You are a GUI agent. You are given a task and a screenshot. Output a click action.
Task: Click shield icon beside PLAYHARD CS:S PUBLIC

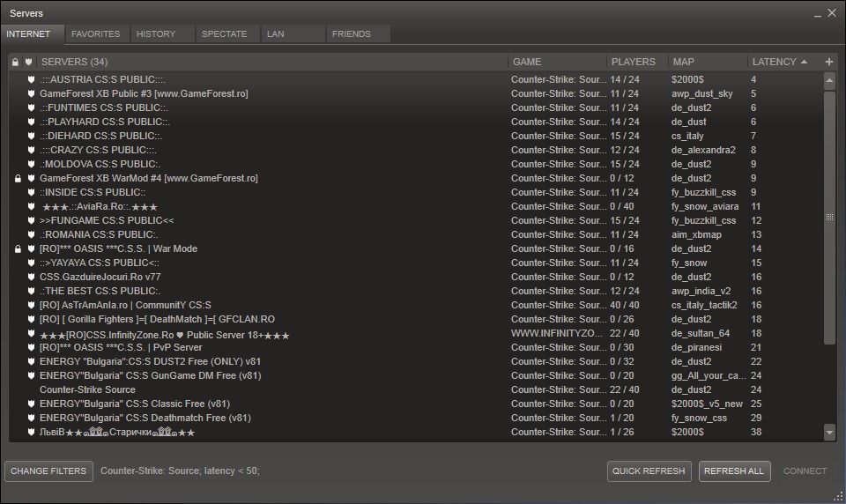[x=32, y=122]
